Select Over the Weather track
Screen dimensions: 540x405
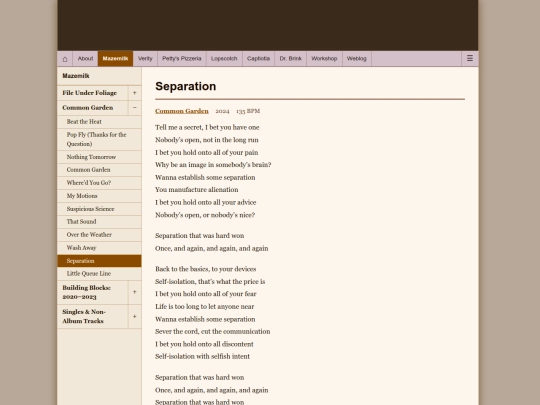click(99, 235)
